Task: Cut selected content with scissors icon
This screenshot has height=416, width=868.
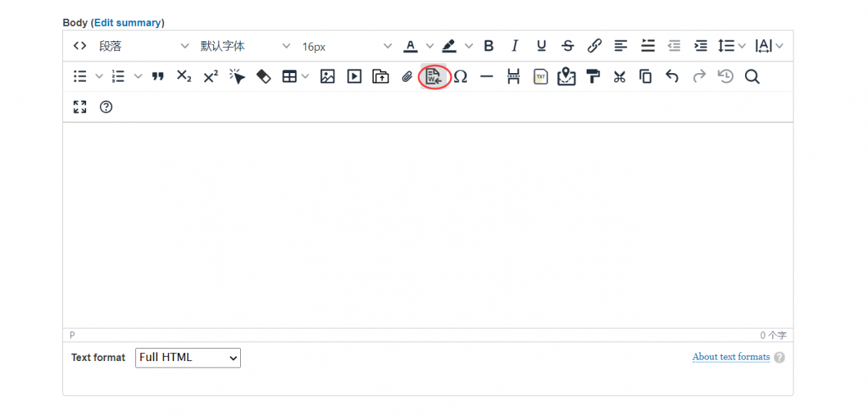Action: (619, 77)
